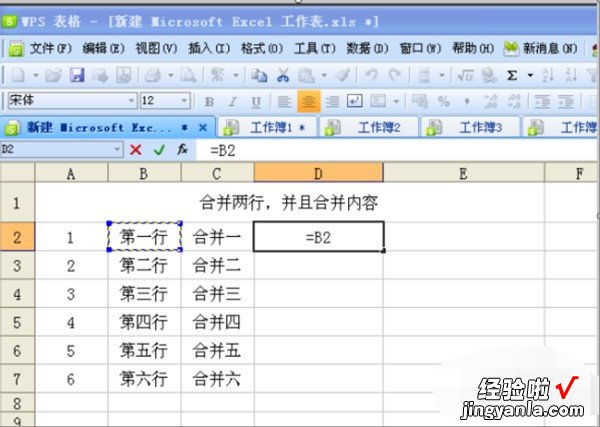Sort descending with Z-A icon

(571, 75)
